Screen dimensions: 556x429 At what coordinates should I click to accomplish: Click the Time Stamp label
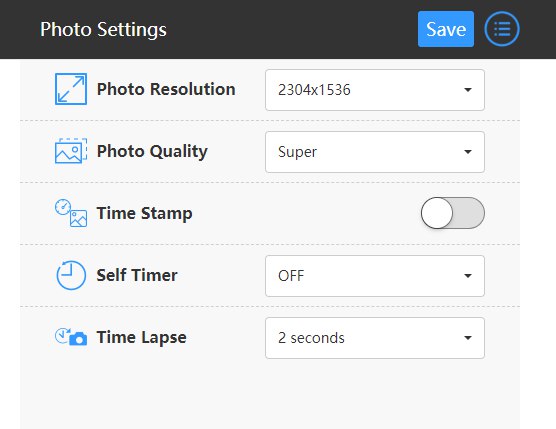coord(144,213)
